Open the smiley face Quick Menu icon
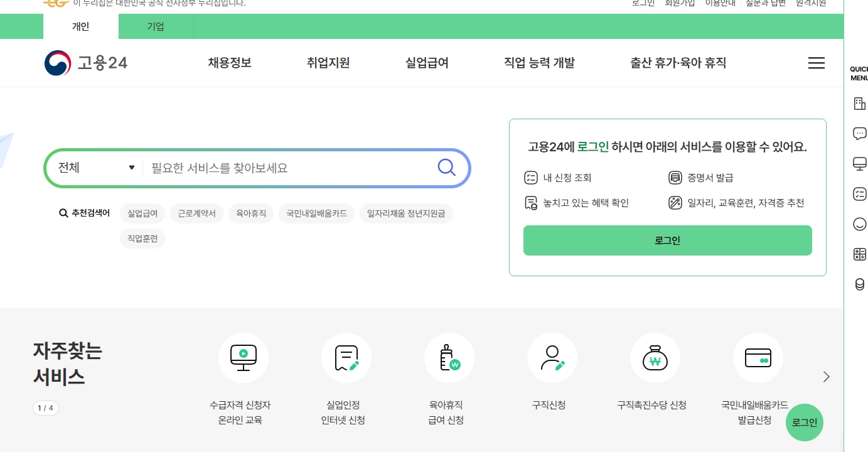This screenshot has width=868, height=452. 859,224
